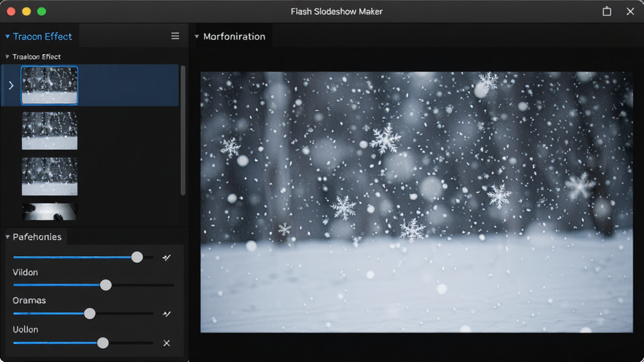The image size is (644, 362).
Task: Select the third snow effect thumbnail
Action: click(49, 177)
